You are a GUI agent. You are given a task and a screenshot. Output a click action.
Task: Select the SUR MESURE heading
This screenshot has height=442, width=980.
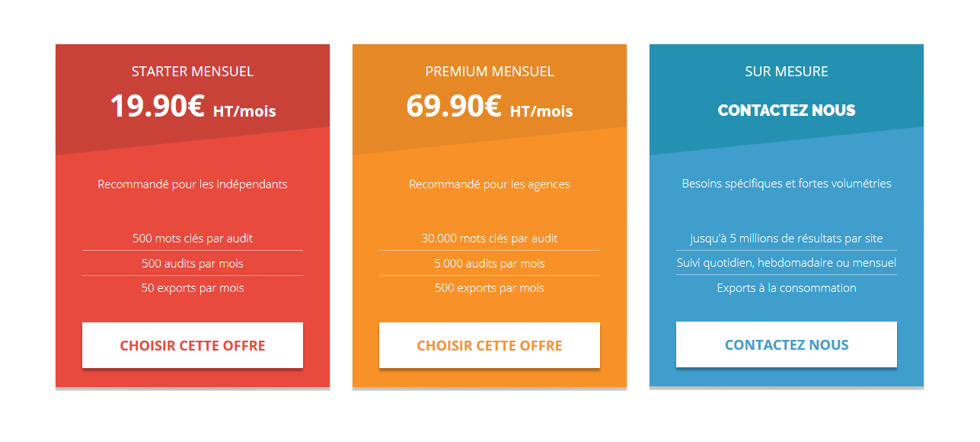(787, 72)
